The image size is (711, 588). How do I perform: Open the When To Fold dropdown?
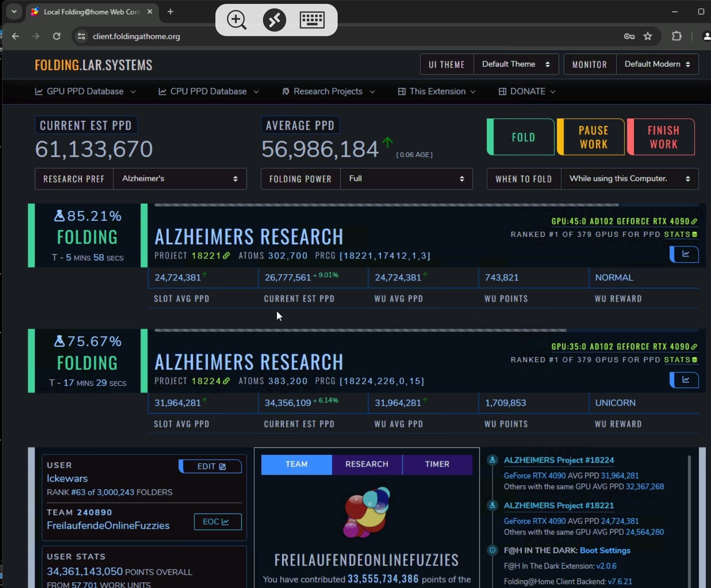(629, 179)
